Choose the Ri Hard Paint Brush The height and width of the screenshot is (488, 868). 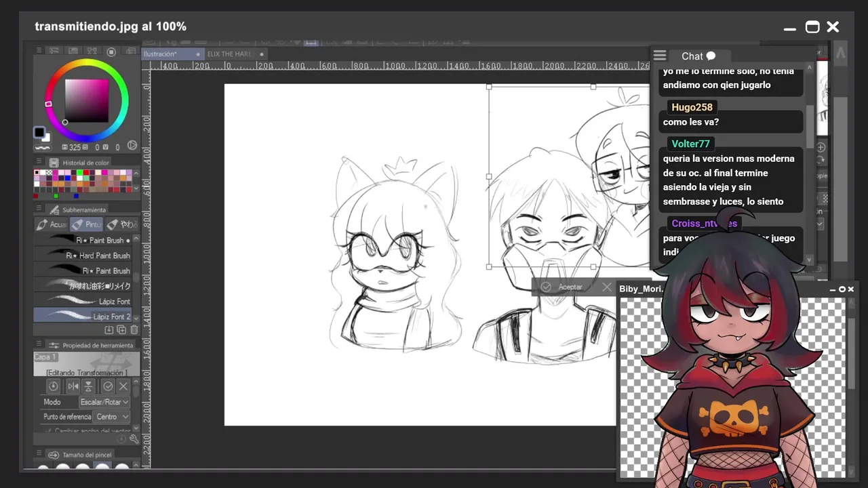[83, 256]
